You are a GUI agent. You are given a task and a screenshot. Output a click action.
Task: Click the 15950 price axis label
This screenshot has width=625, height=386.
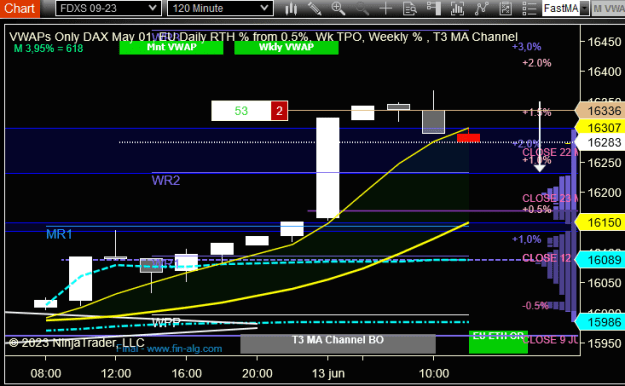click(604, 343)
